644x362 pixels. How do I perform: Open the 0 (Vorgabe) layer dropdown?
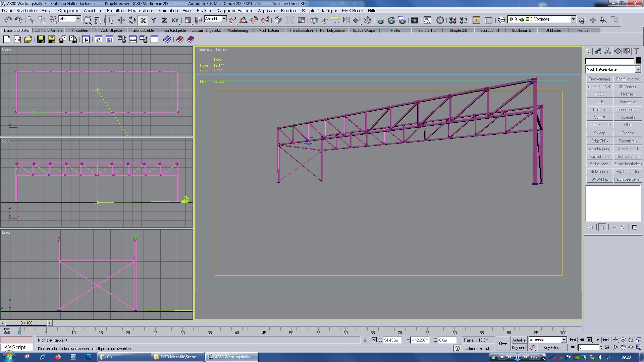[573, 19]
